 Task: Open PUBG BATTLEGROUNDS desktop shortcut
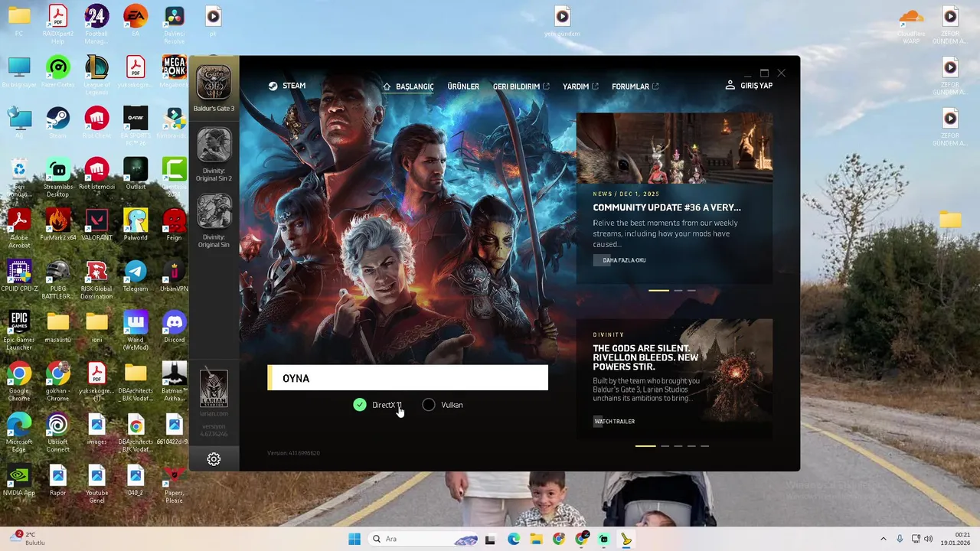(57, 279)
